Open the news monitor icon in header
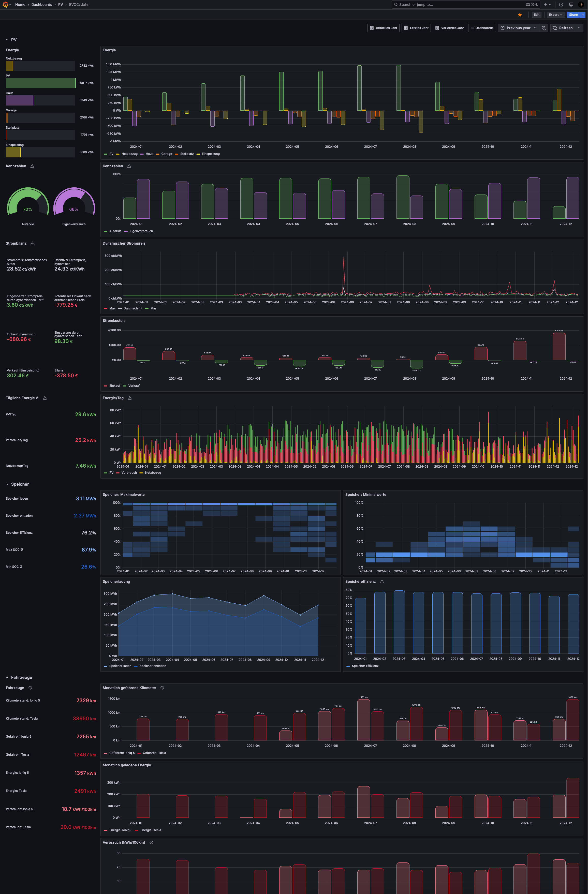 [571, 5]
